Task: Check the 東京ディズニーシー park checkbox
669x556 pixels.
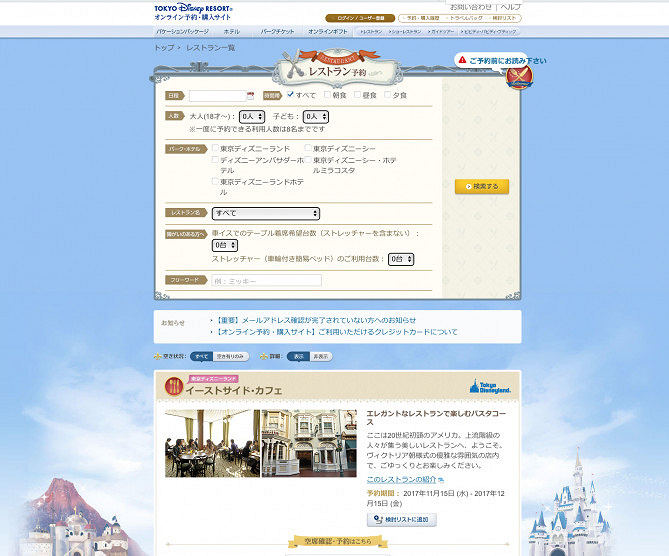Action: coord(308,148)
